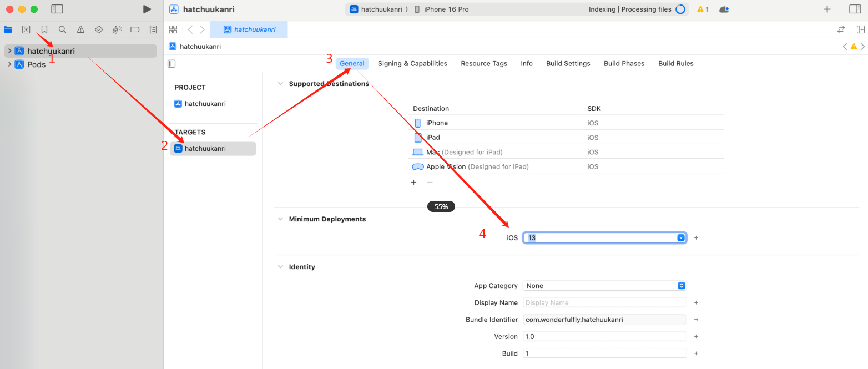Select the iPhone destination row
Image resolution: width=868 pixels, height=369 pixels.
[x=566, y=123]
